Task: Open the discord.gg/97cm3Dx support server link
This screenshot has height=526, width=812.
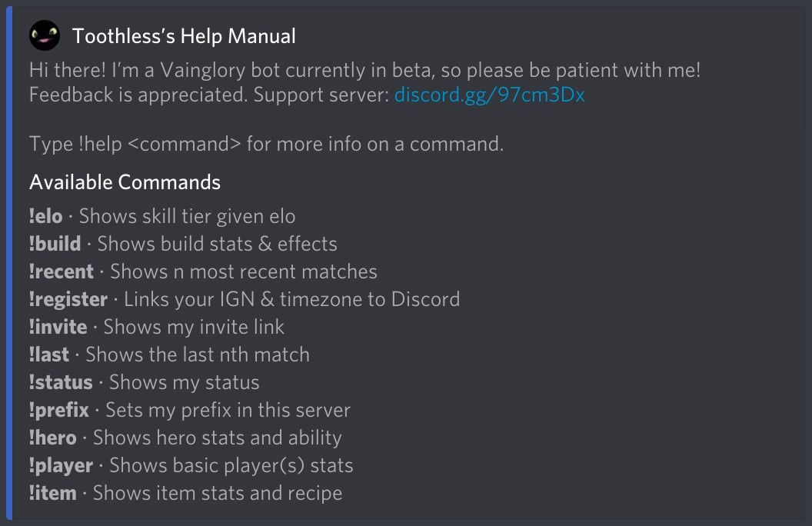Action: point(490,94)
